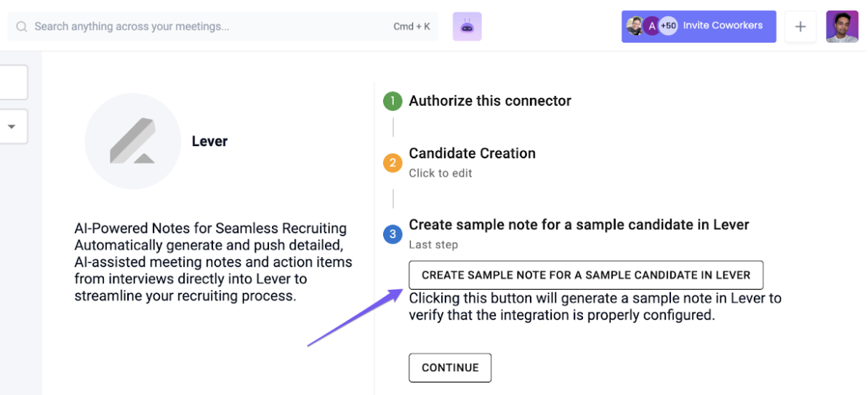Expand the Candidate Creation step
This screenshot has height=395, width=868.
pyautogui.click(x=473, y=153)
